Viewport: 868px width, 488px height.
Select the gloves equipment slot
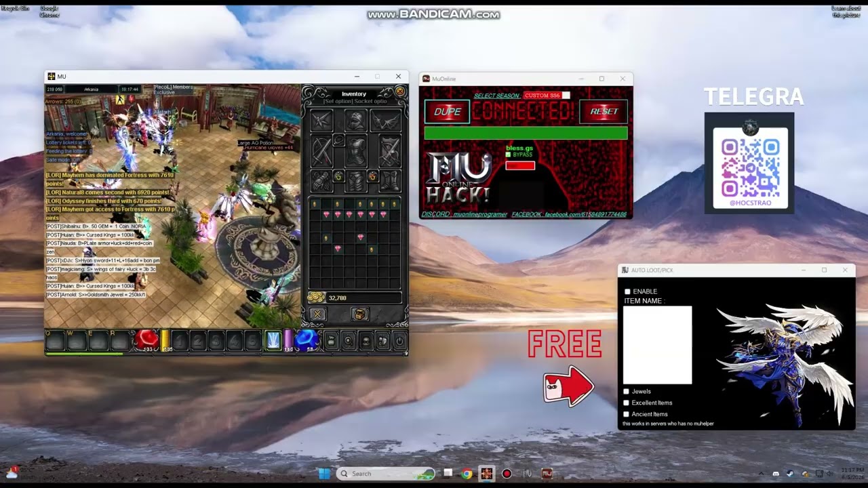point(321,181)
